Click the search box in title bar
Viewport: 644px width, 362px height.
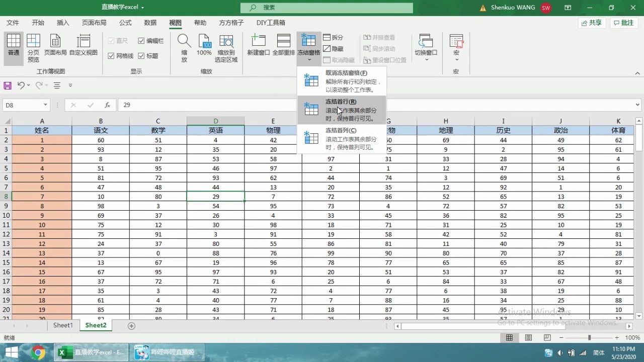[x=327, y=8]
